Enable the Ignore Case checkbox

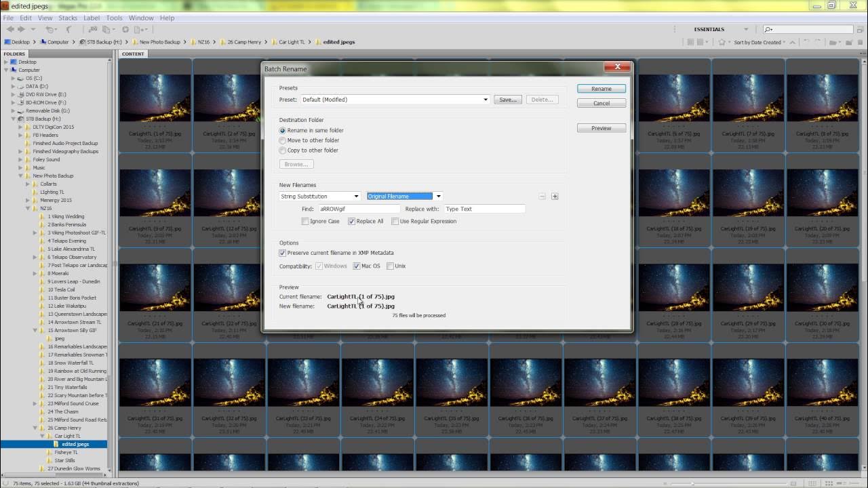305,222
